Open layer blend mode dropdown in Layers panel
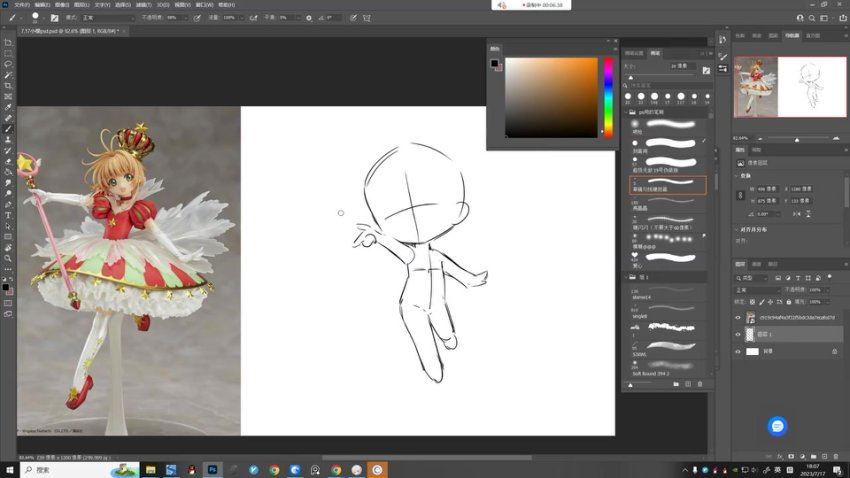The height and width of the screenshot is (478, 850). [x=757, y=290]
